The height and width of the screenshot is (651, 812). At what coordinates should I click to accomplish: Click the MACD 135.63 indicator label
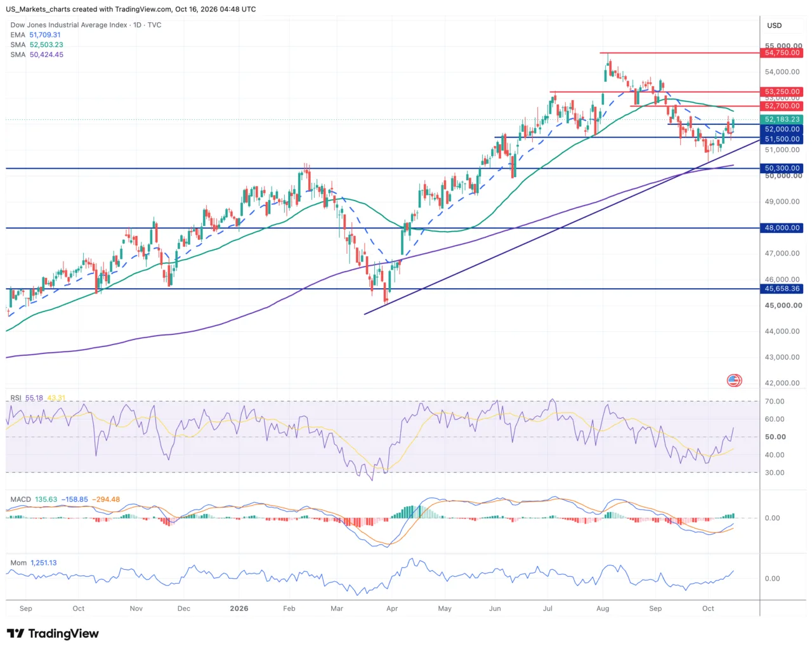pyautogui.click(x=34, y=499)
